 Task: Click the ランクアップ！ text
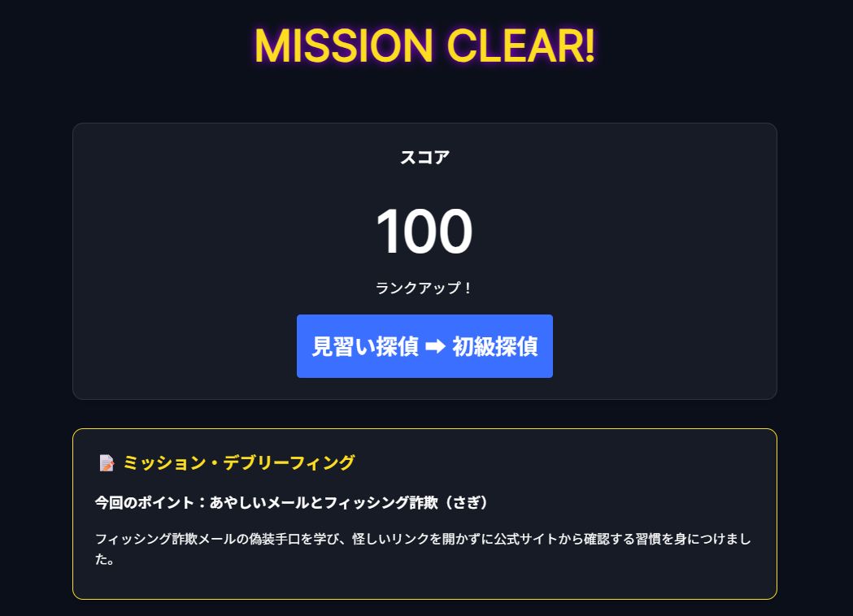(x=424, y=288)
